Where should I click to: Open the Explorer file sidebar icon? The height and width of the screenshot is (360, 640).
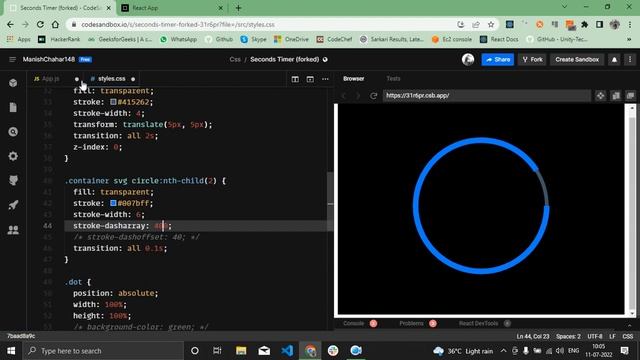[x=13, y=107]
